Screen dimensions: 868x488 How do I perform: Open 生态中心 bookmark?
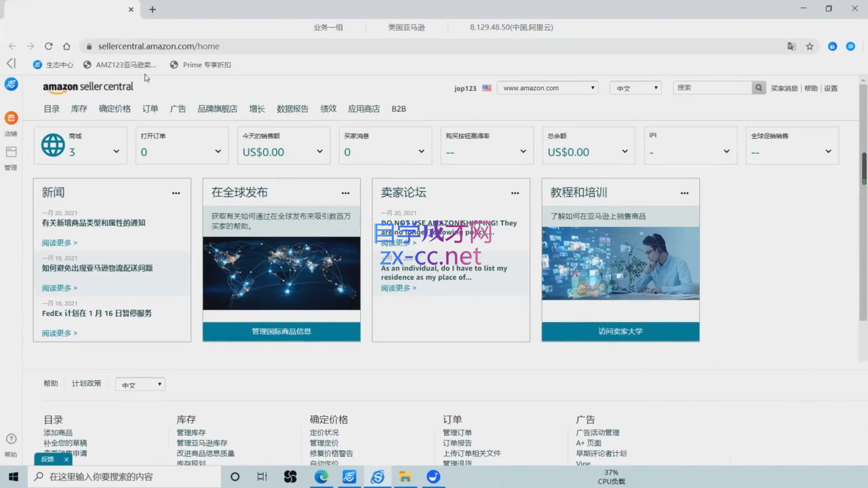tap(54, 64)
